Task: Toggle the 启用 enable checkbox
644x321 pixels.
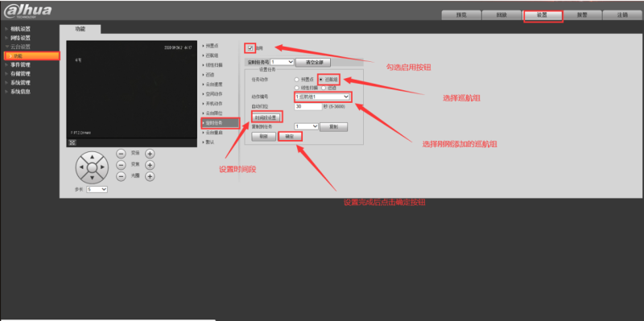Action: click(250, 48)
